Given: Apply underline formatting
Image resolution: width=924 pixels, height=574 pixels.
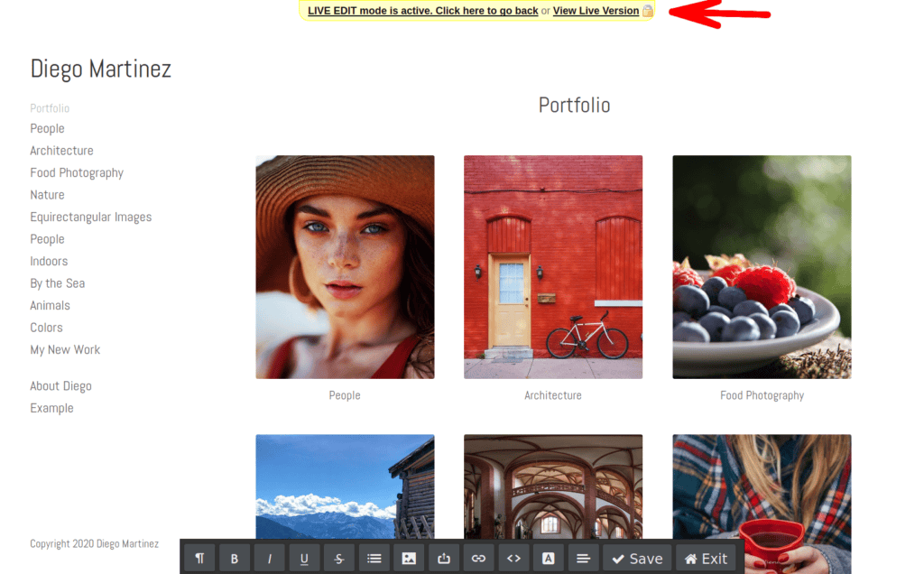Looking at the screenshot, I should [x=304, y=559].
